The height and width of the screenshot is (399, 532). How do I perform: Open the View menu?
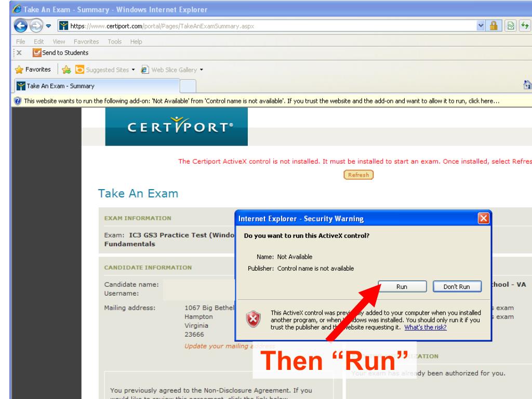(59, 42)
